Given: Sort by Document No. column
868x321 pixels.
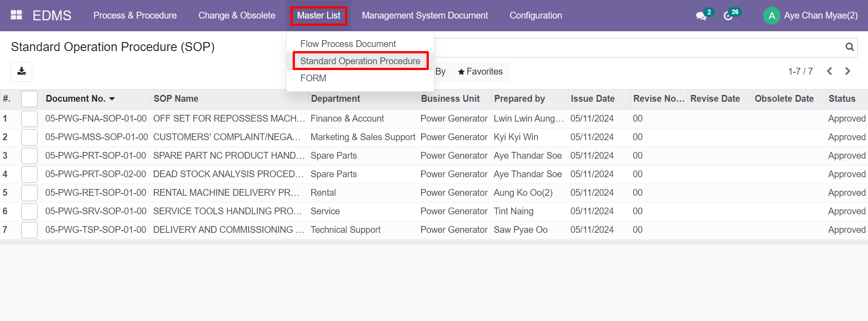Looking at the screenshot, I should tap(80, 99).
